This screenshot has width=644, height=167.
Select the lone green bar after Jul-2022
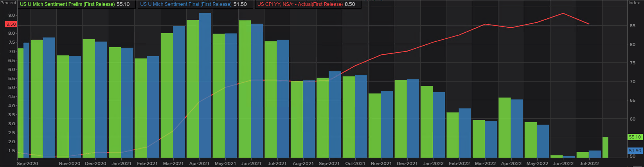605,147
